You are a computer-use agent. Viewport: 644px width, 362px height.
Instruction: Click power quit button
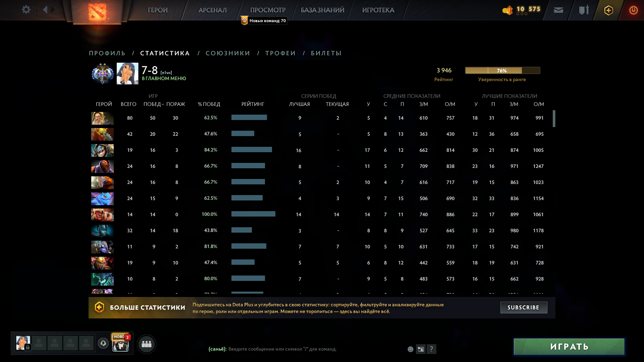633,10
